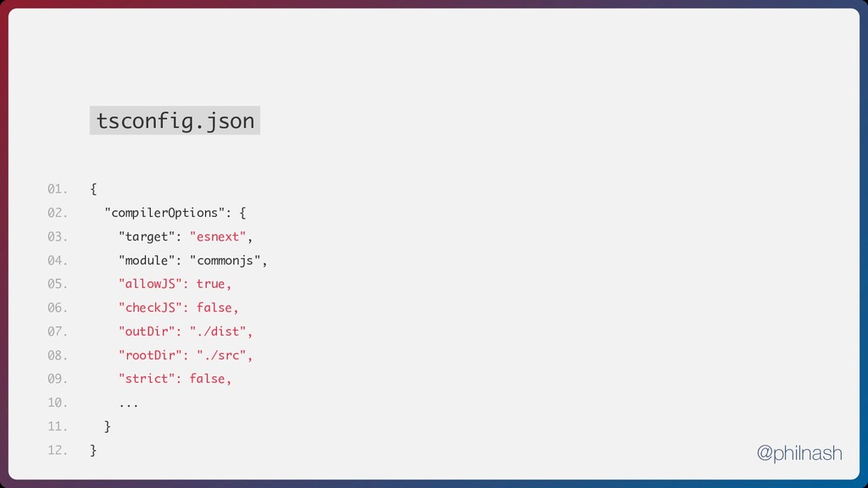Select line number 07 in the gutter
The height and width of the screenshot is (488, 868).
coord(58,331)
